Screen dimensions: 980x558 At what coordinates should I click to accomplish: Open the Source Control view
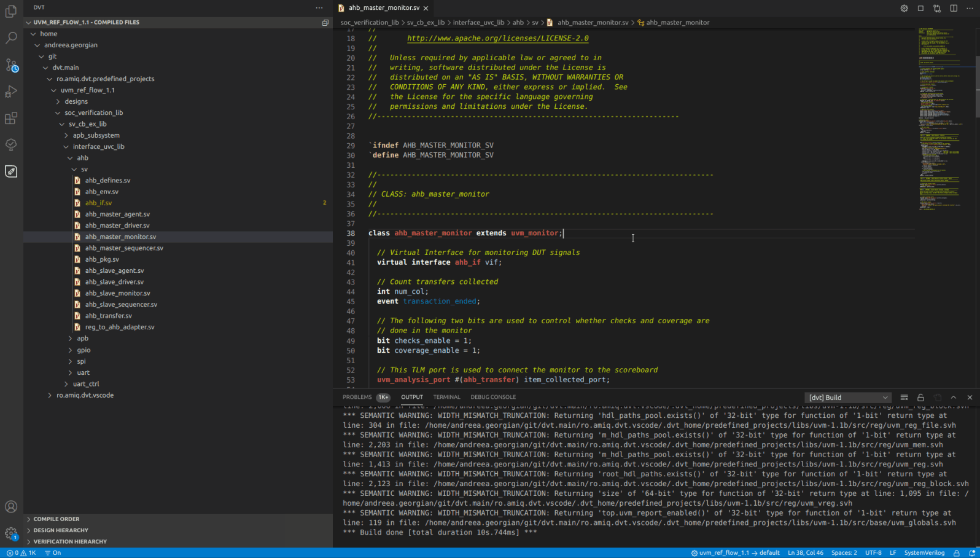[x=11, y=65]
